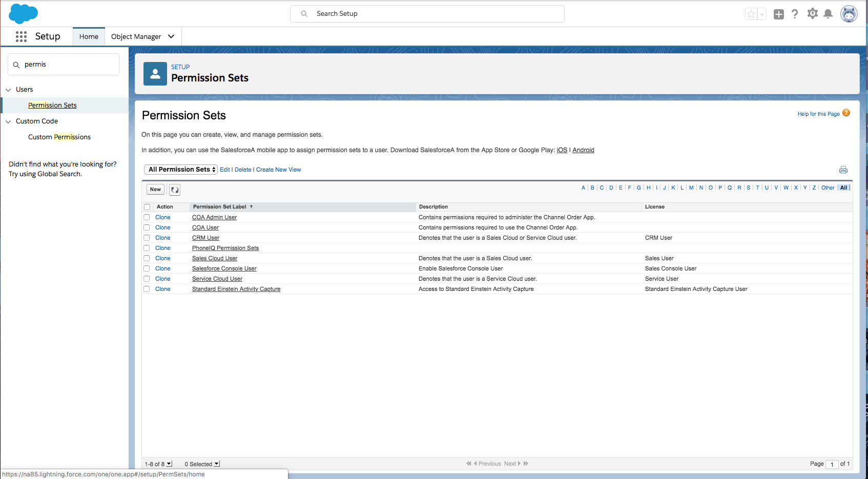This screenshot has width=868, height=479.
Task: Open the All Permission Sets view dropdown
Action: tap(181, 170)
